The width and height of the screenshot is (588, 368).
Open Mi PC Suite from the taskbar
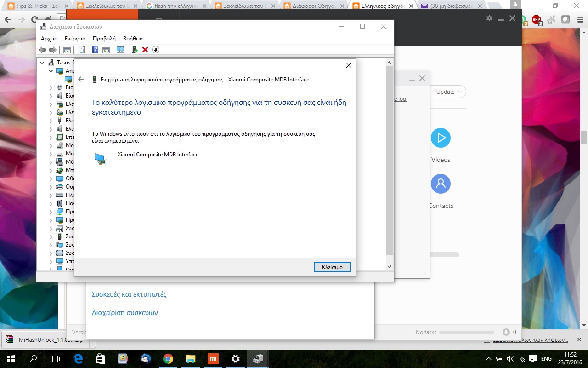(x=213, y=358)
